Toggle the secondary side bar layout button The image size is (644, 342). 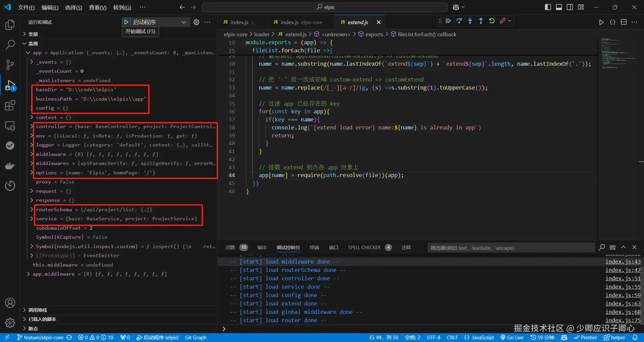[570, 7]
